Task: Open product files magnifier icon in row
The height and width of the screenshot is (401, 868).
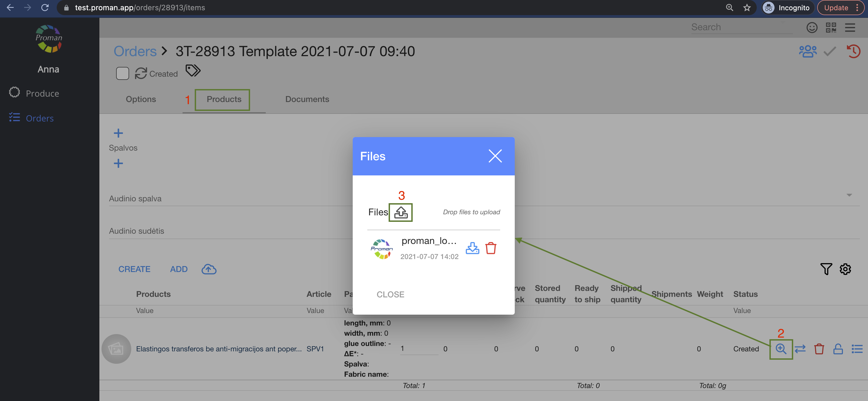Action: click(x=781, y=349)
